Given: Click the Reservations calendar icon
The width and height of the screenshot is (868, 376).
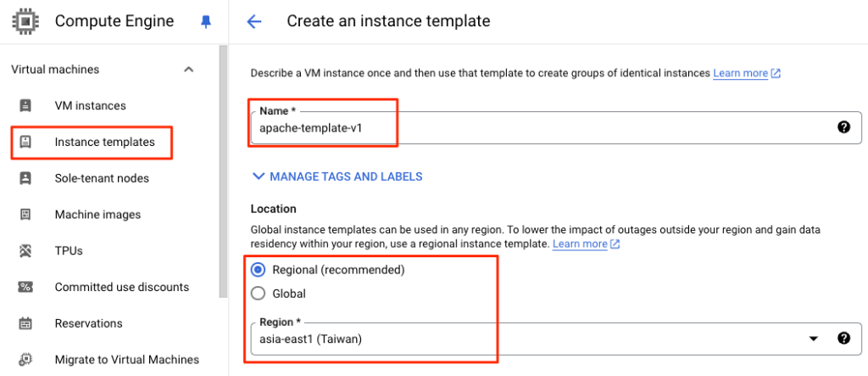Looking at the screenshot, I should pyautogui.click(x=25, y=323).
